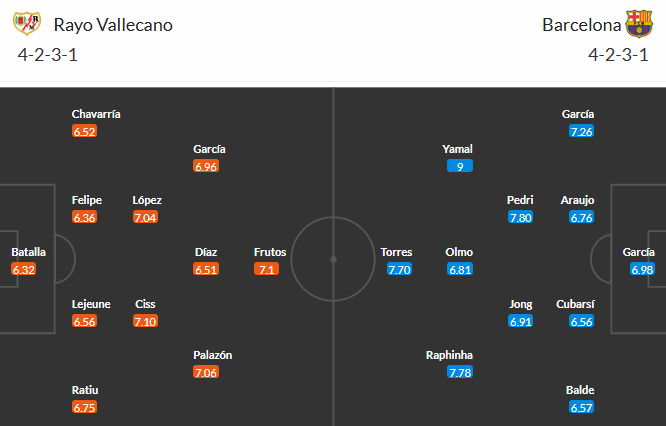
Task: Click Ciss's 7.10 rating badge
Action: (144, 321)
